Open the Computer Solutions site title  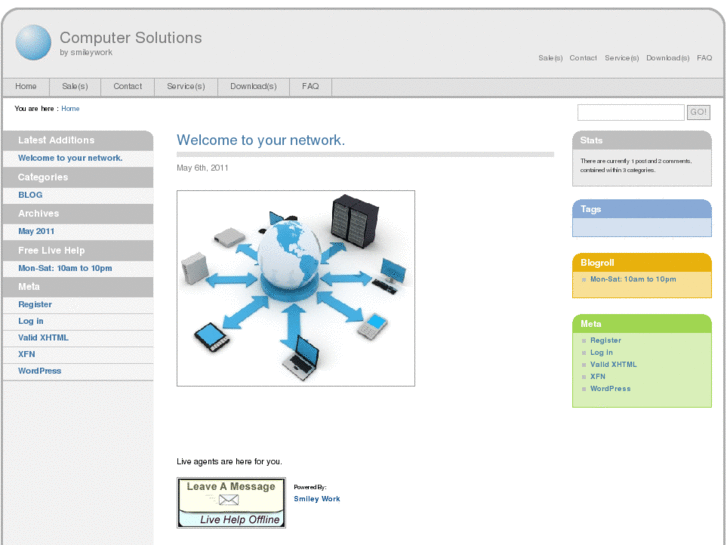(x=131, y=38)
